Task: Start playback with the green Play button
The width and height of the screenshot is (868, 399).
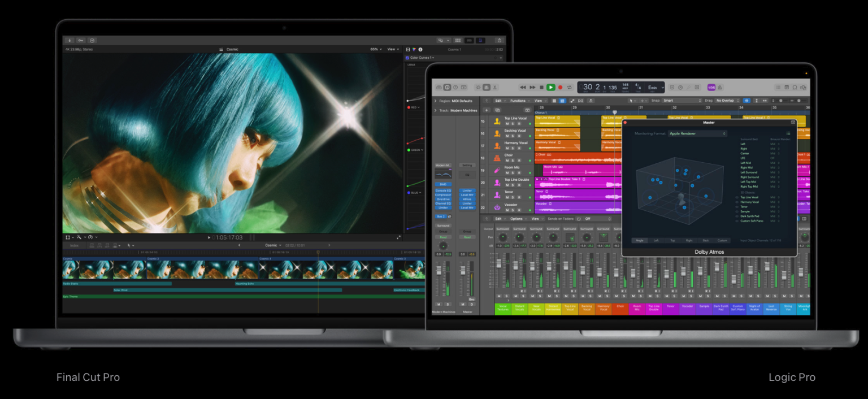Action: click(x=551, y=87)
